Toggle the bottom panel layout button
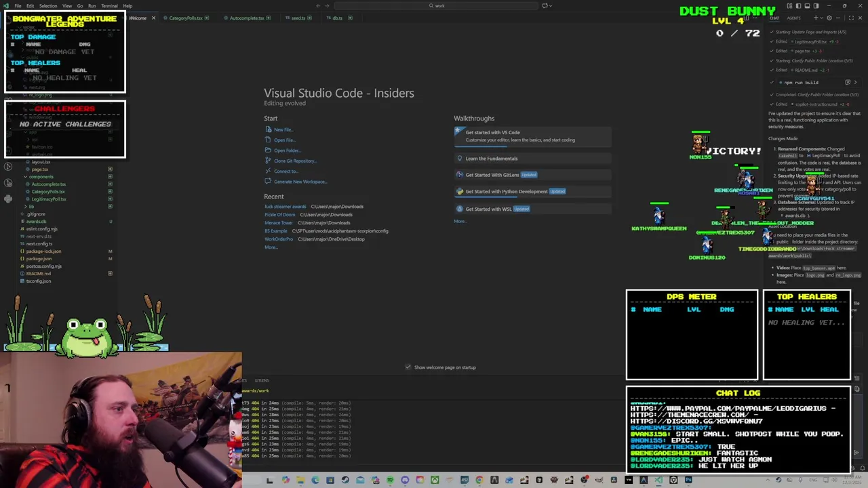 pos(807,5)
